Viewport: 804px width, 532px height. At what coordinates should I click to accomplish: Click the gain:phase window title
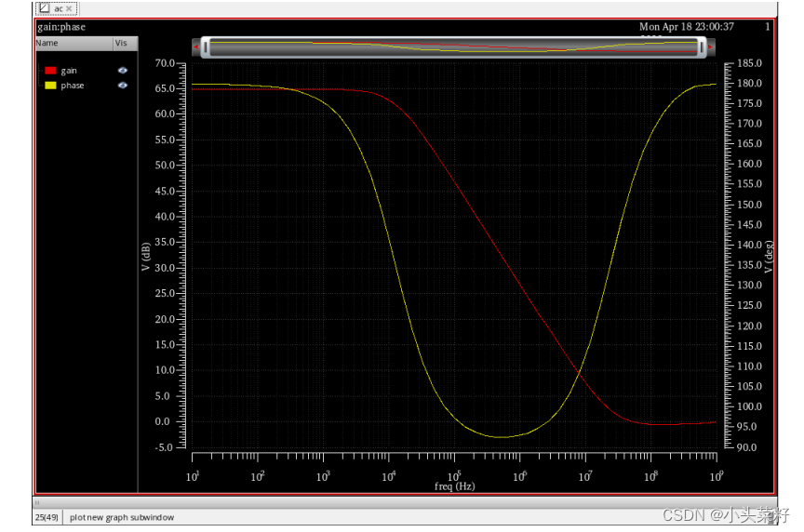tap(61, 27)
